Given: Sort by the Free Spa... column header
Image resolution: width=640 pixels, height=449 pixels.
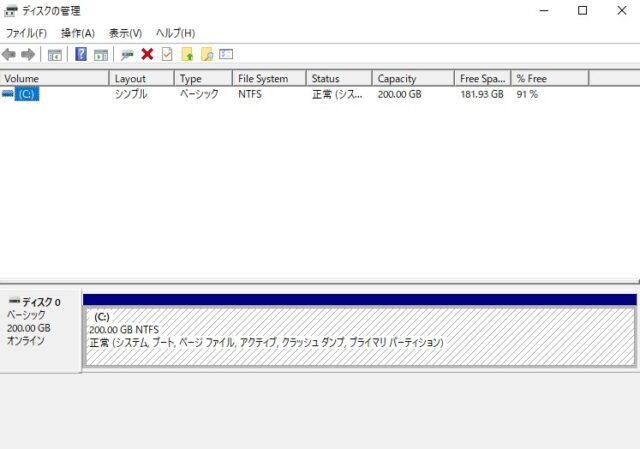Looking at the screenshot, I should click(483, 78).
